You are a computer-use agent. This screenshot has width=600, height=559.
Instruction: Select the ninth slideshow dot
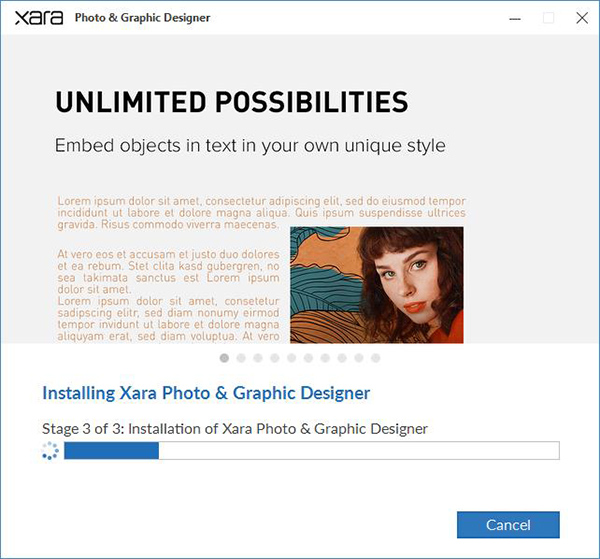click(359, 358)
